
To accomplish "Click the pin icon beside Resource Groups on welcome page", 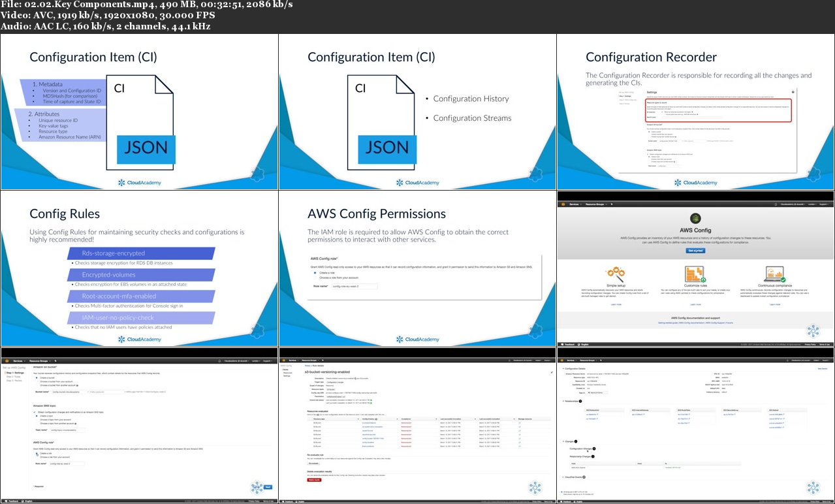I will click(x=612, y=204).
